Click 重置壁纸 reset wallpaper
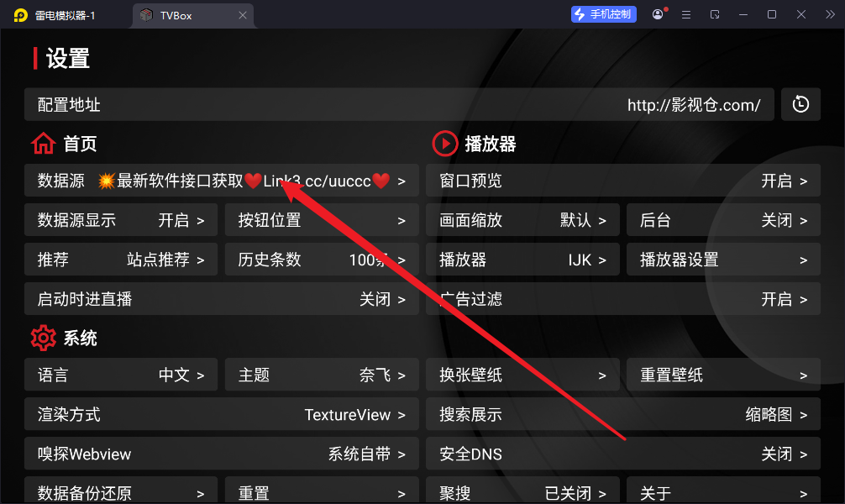Image resolution: width=845 pixels, height=504 pixels. click(x=723, y=375)
